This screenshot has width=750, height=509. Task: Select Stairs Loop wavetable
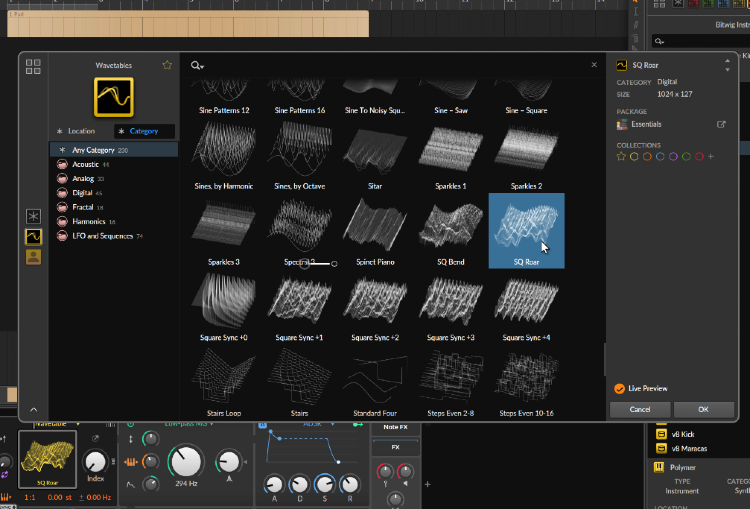[224, 382]
